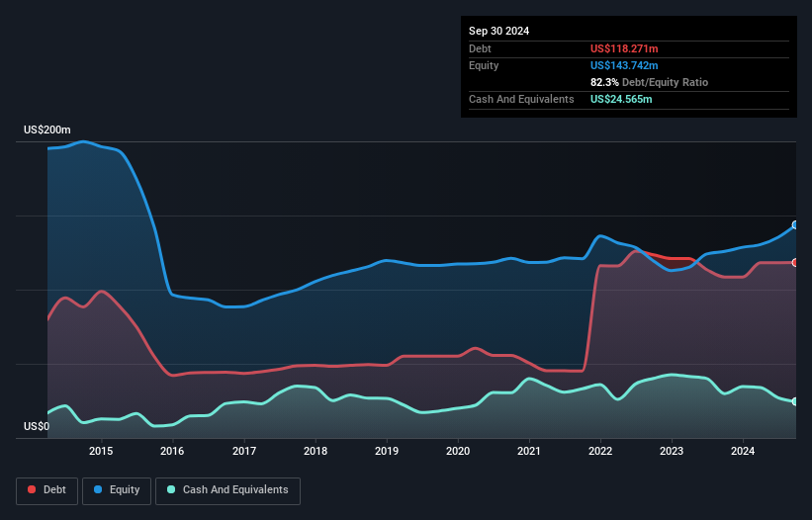812x520 pixels.
Task: Select the Debt endpoint marker at Sep 2024
Action: tap(795, 263)
